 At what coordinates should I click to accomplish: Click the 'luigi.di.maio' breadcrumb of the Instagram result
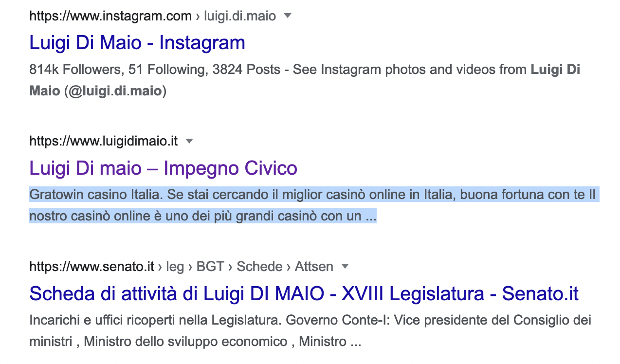pos(240,16)
